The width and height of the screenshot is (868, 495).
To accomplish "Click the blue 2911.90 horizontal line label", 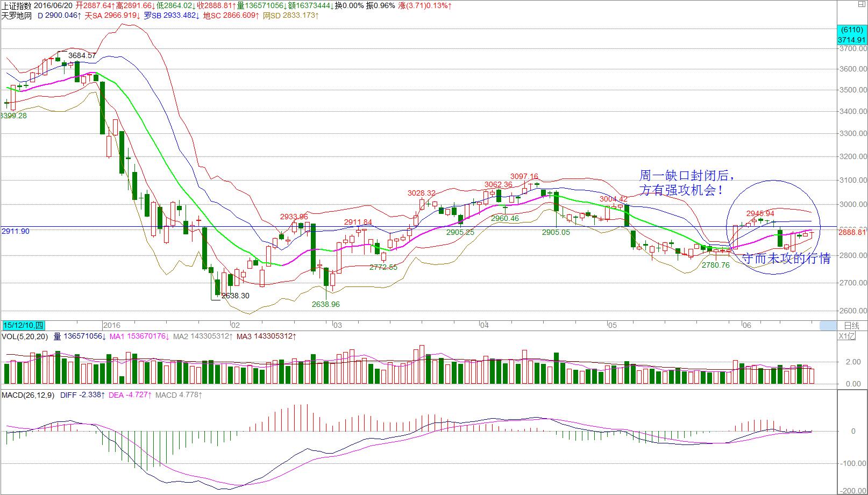I will click(x=16, y=231).
